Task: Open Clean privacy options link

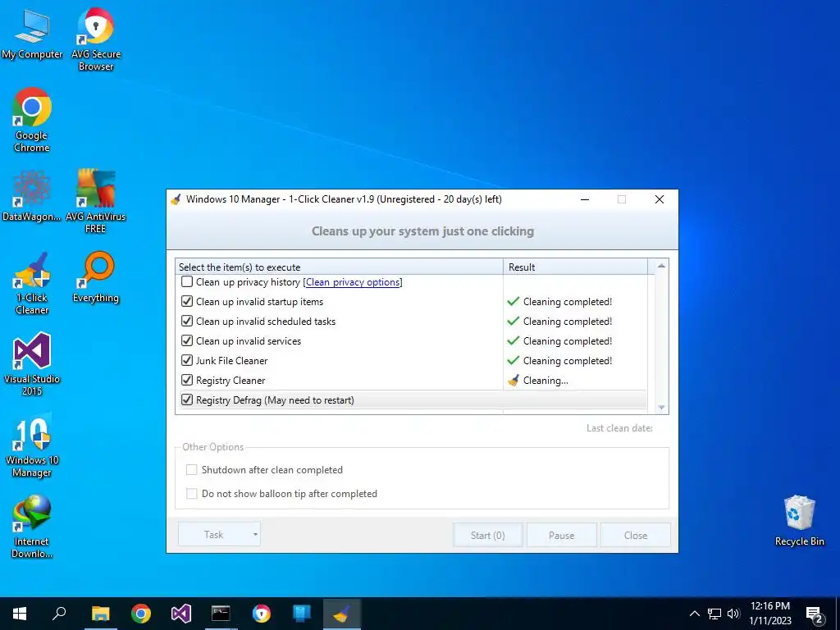Action: [353, 282]
